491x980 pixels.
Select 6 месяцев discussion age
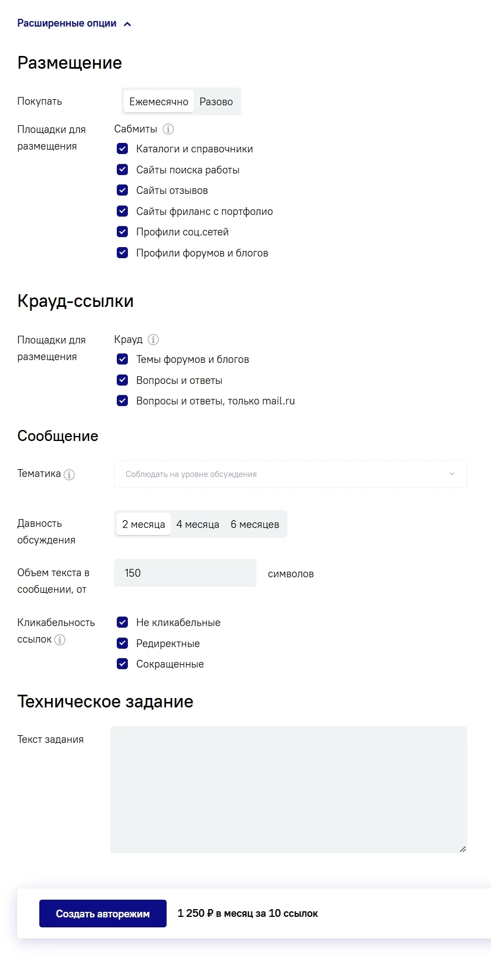[x=255, y=525]
